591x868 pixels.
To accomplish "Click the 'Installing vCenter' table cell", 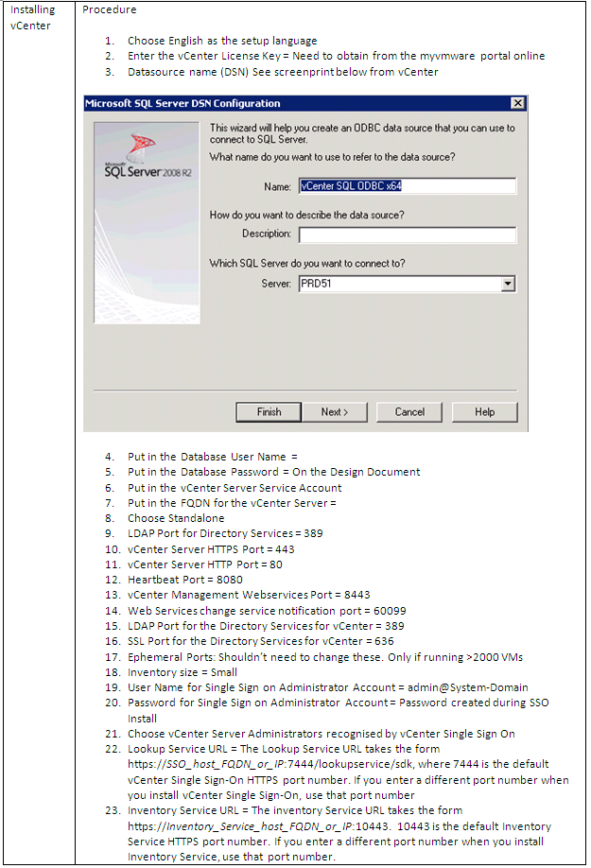I will click(39, 18).
